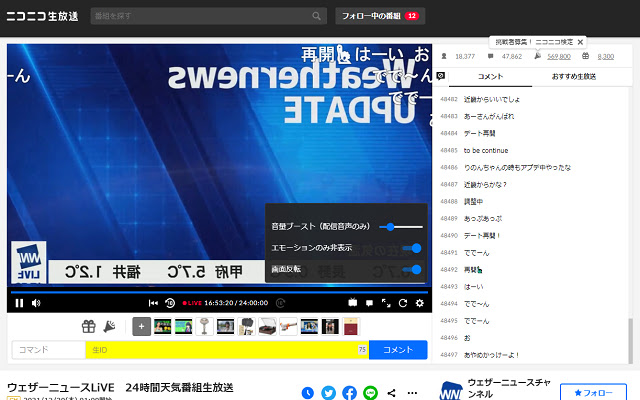This screenshot has width=640, height=400.
Task: Open the gift box icon
Action: (x=89, y=326)
